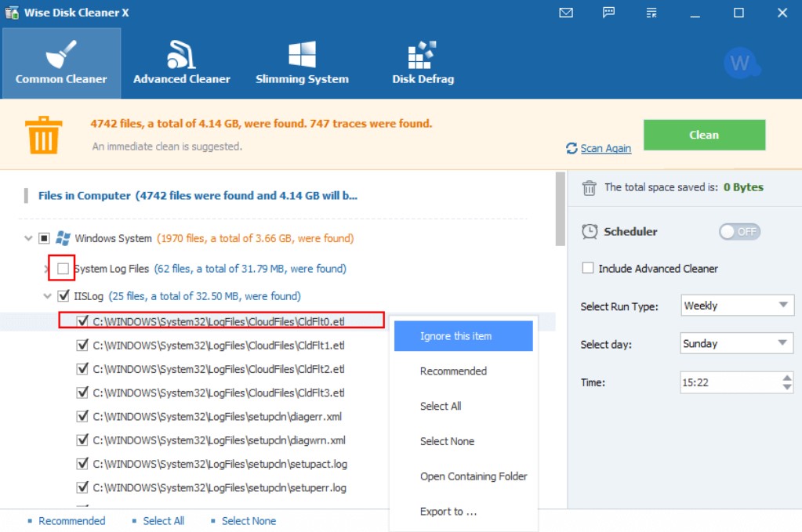Click the Files in Computer heading
Screen dimensions: 802x532
tap(198, 196)
